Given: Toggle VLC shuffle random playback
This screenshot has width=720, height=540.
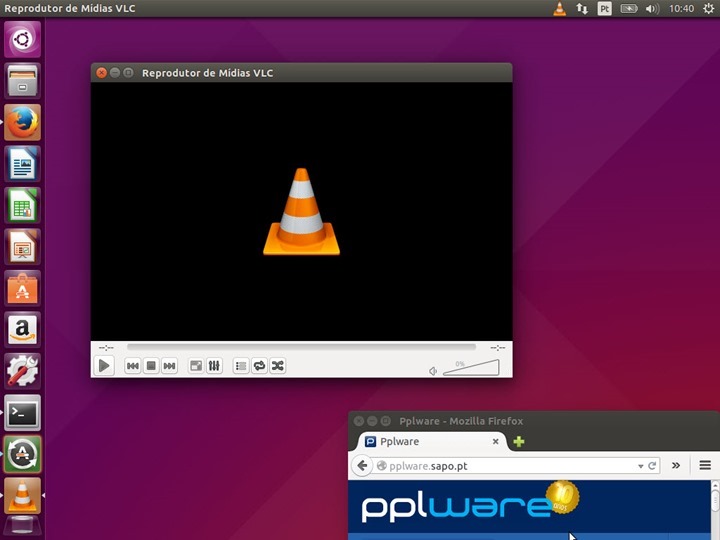Looking at the screenshot, I should pos(278,366).
